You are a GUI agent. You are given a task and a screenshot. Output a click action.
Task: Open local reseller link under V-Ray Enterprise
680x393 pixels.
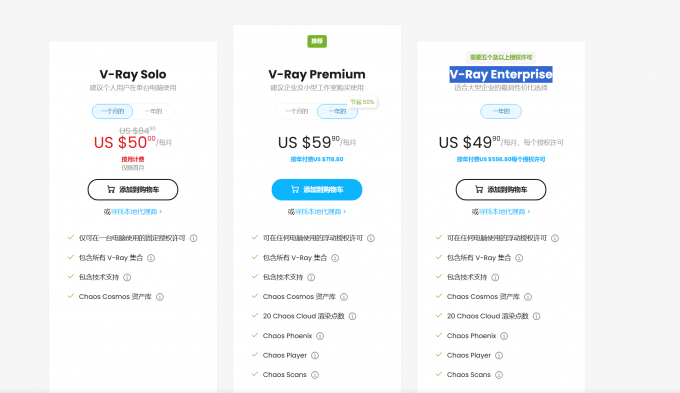tap(504, 212)
